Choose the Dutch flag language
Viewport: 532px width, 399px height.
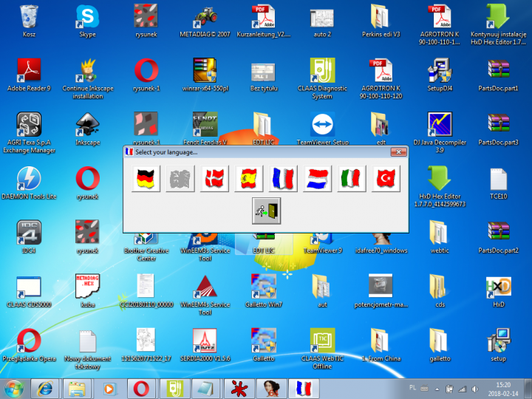pyautogui.click(x=318, y=179)
